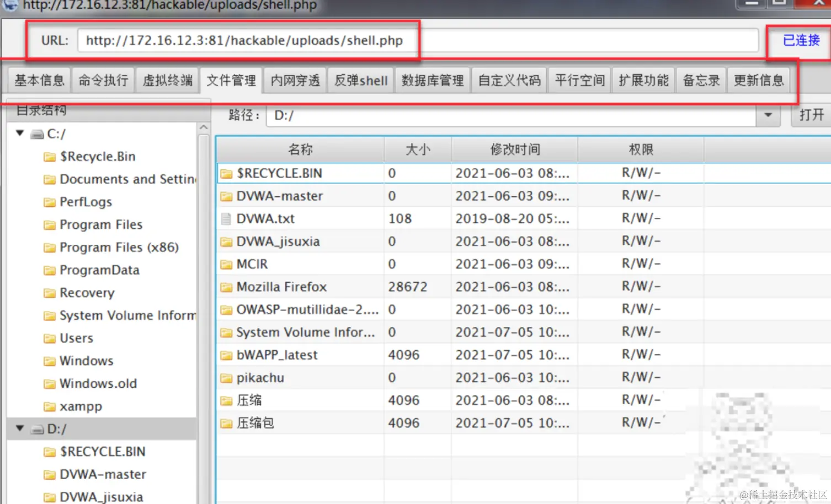Click DVWA-master folder icon in directory tree
Screen dimensions: 831x504
(x=50, y=475)
